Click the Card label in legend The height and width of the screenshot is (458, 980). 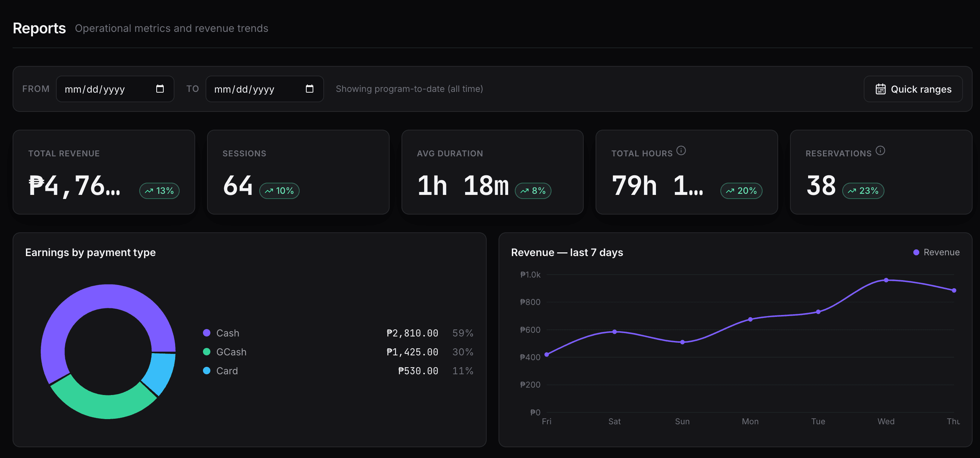pos(227,371)
